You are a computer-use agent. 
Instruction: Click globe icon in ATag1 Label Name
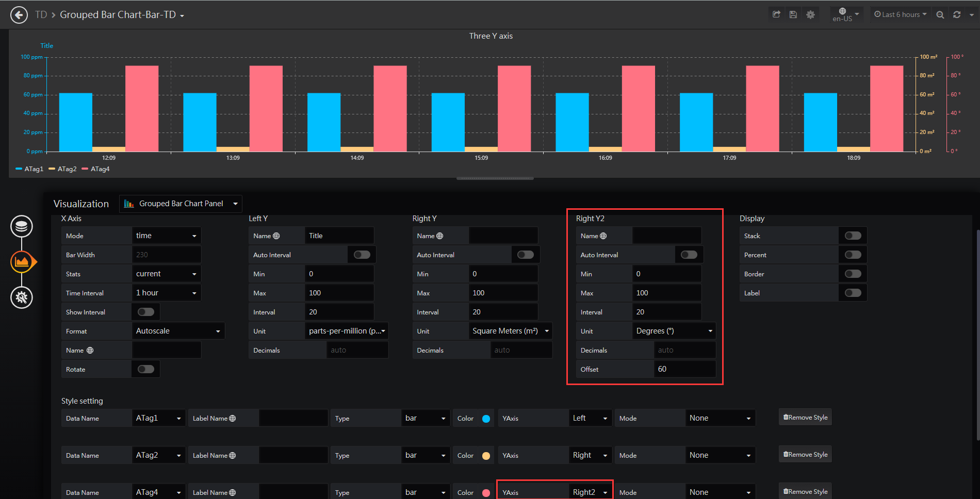pos(232,418)
